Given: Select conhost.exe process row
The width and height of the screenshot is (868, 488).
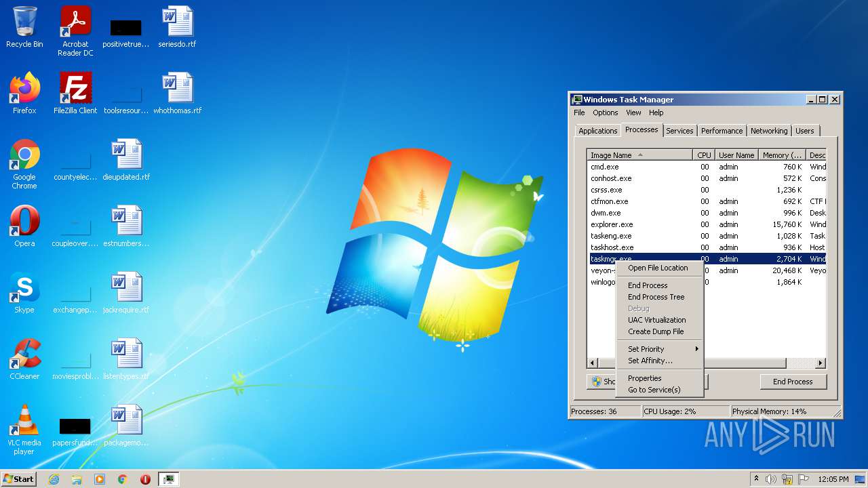Looking at the screenshot, I should (x=707, y=178).
